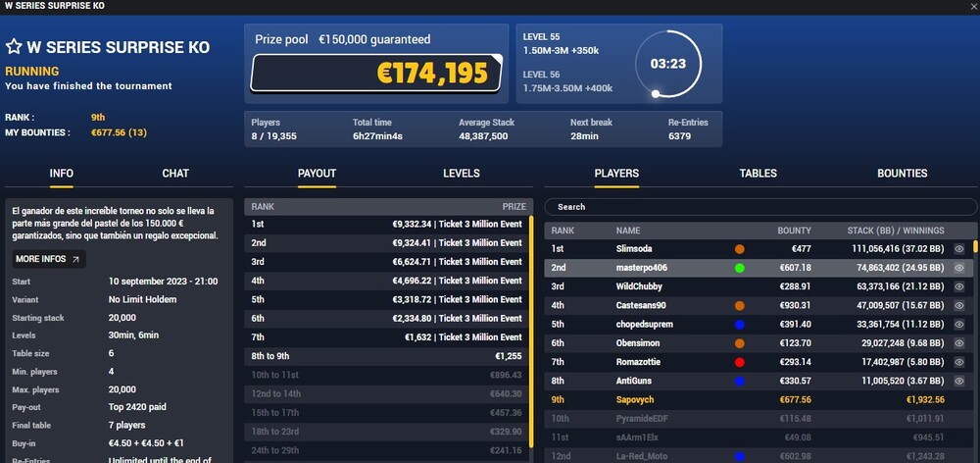The height and width of the screenshot is (463, 980).
Task: Click the Average Stack value 48,387,500
Action: click(x=483, y=135)
